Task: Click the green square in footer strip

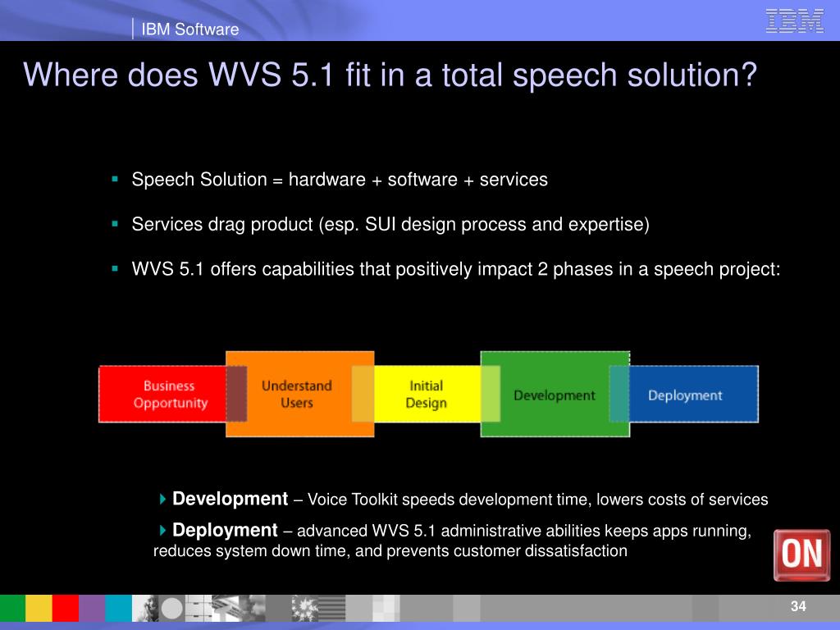Action: point(13,608)
